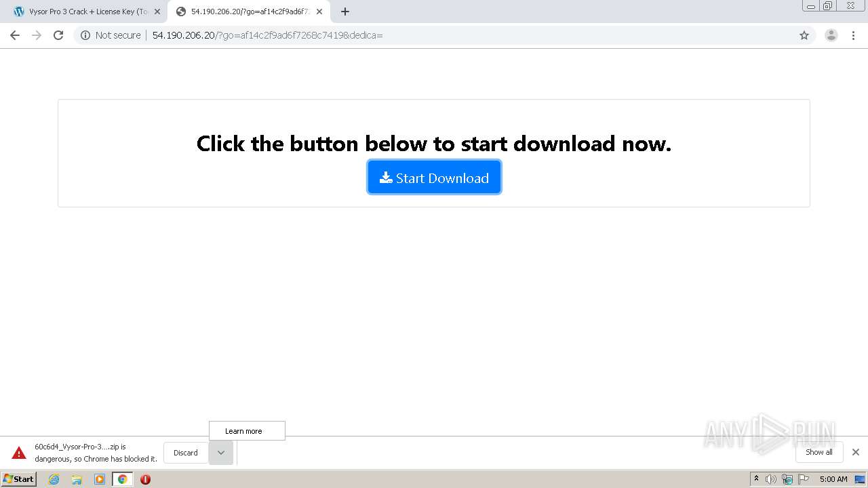Click the Action Center flag icon
868x488 pixels.
coord(804,479)
